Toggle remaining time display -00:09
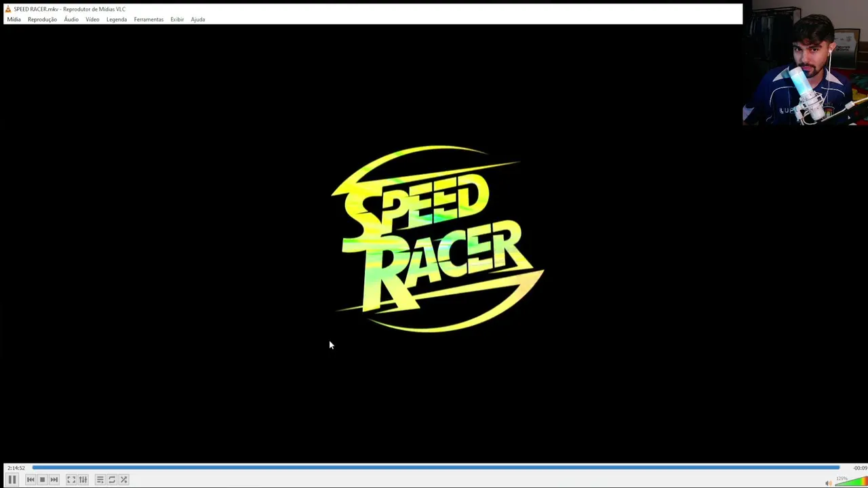Screen dimensions: 868x488 (x=860, y=468)
